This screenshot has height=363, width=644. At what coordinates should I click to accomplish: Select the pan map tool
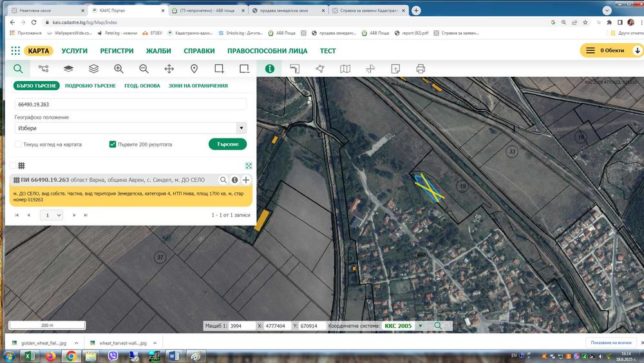169,68
